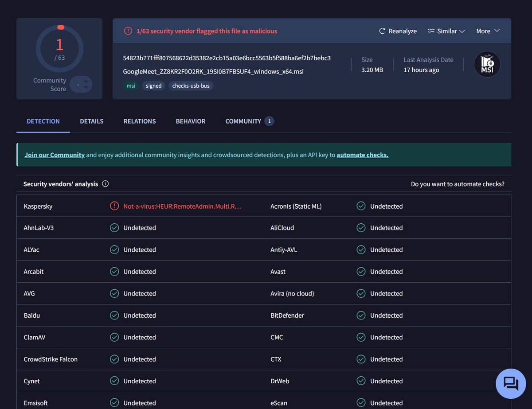The width and height of the screenshot is (532, 409).
Task: Expand the More dropdown menu
Action: 488,31
